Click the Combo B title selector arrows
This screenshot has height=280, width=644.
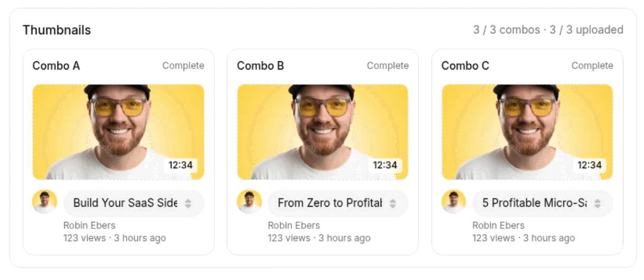click(393, 204)
